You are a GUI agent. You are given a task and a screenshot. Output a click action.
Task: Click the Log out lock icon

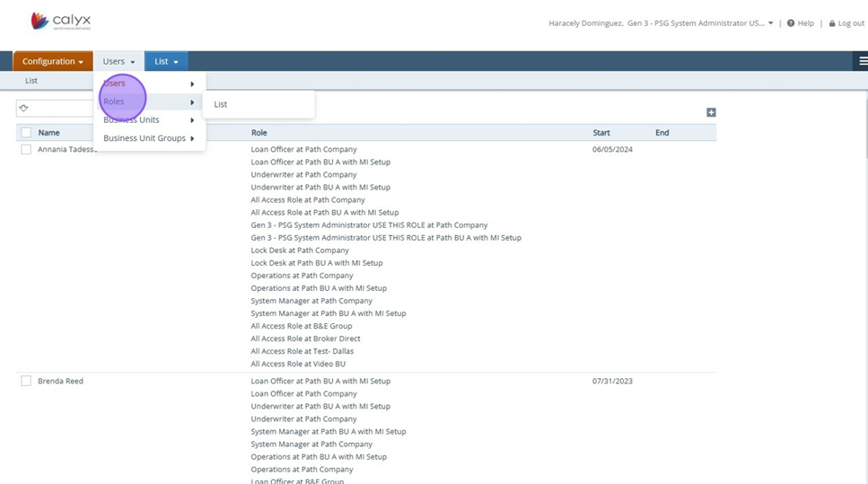click(832, 23)
